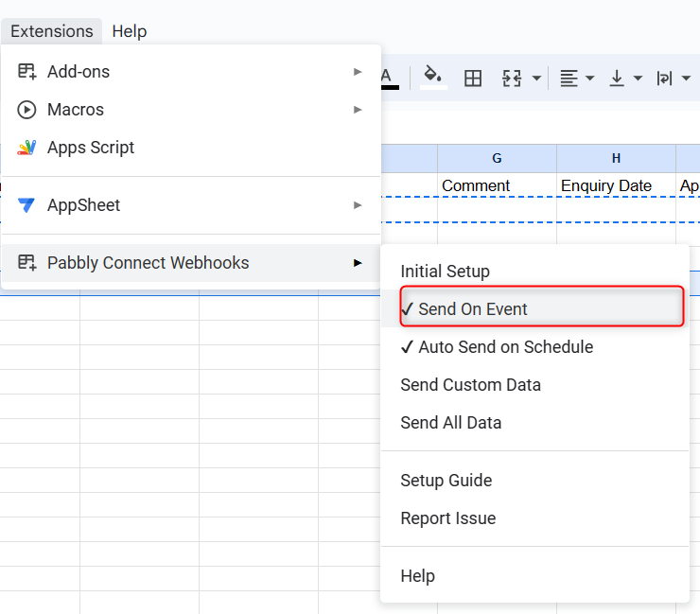Choose Send All Data
700x614 pixels.
pos(534,423)
